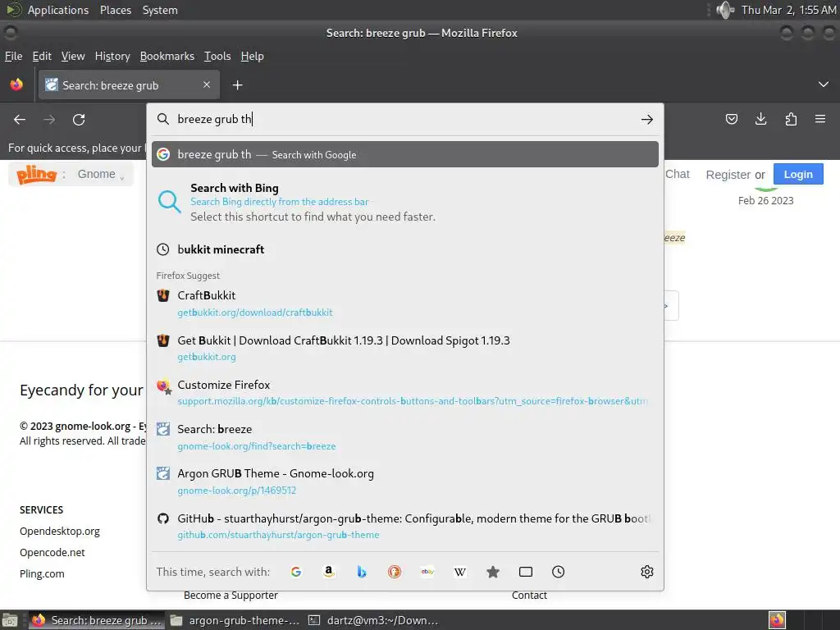Search with Bing one-off icon
The height and width of the screenshot is (630, 840).
coord(362,572)
